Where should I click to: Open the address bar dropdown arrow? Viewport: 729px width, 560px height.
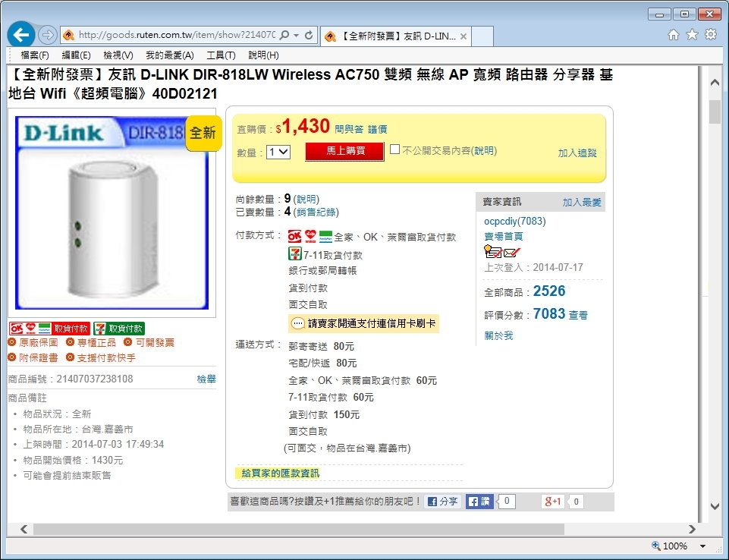click(296, 36)
